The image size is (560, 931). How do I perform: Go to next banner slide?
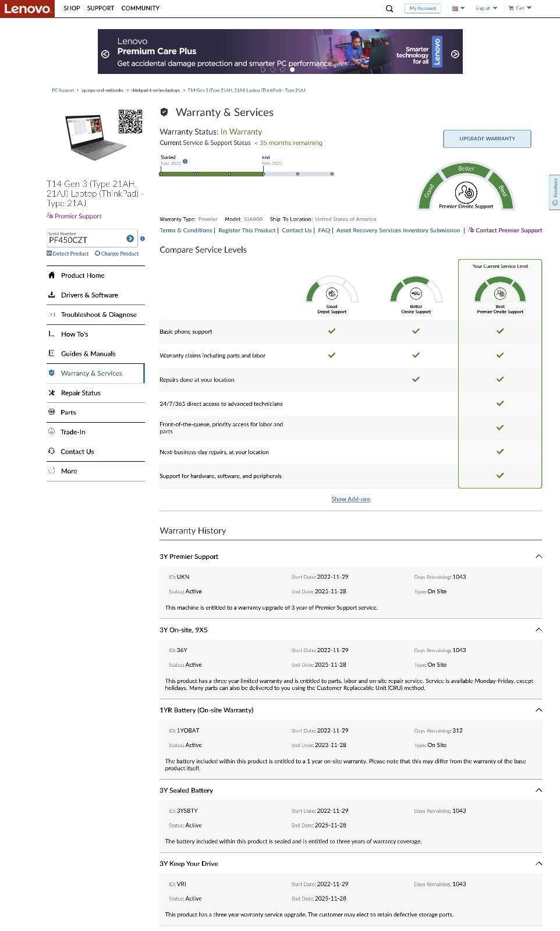click(x=455, y=54)
